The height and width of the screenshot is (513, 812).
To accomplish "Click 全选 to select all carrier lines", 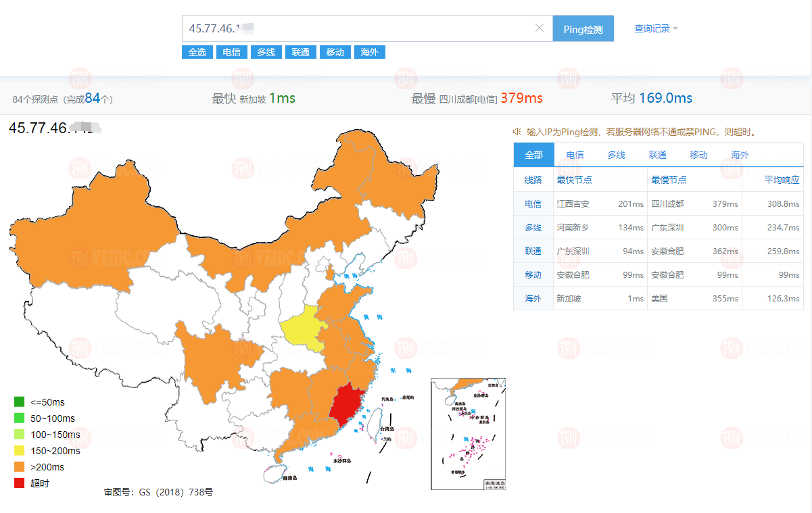I will point(197,51).
